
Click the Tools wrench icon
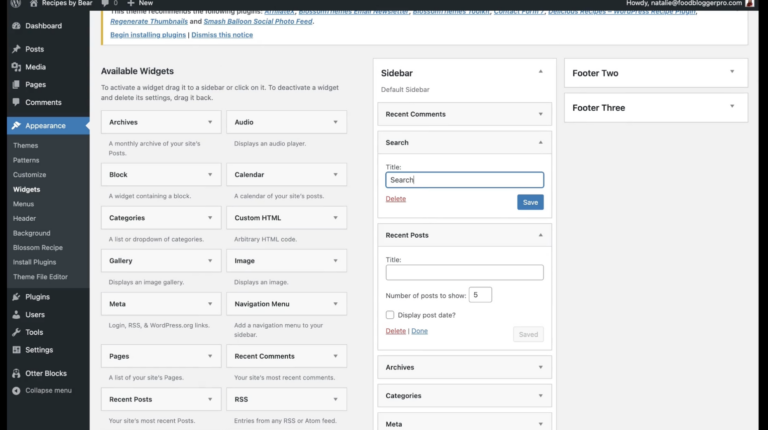point(16,332)
